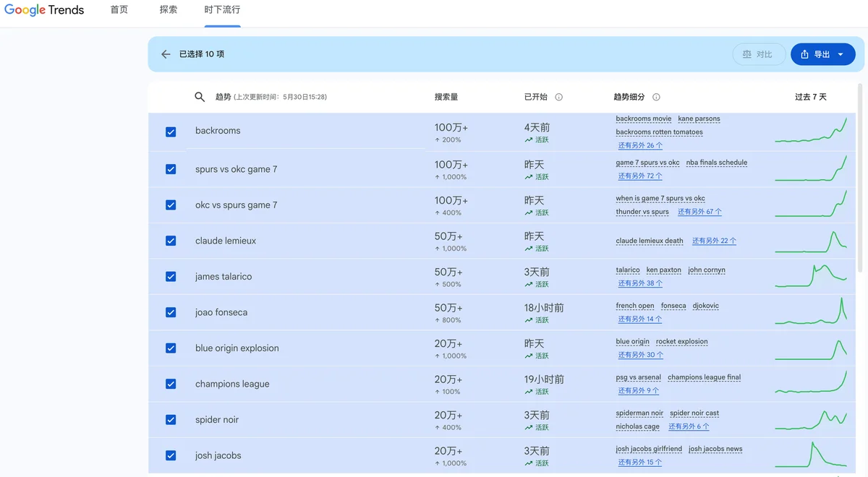Uncheck the spurs vs okc game 7 checkbox
Image resolution: width=868 pixels, height=477 pixels.
(171, 169)
